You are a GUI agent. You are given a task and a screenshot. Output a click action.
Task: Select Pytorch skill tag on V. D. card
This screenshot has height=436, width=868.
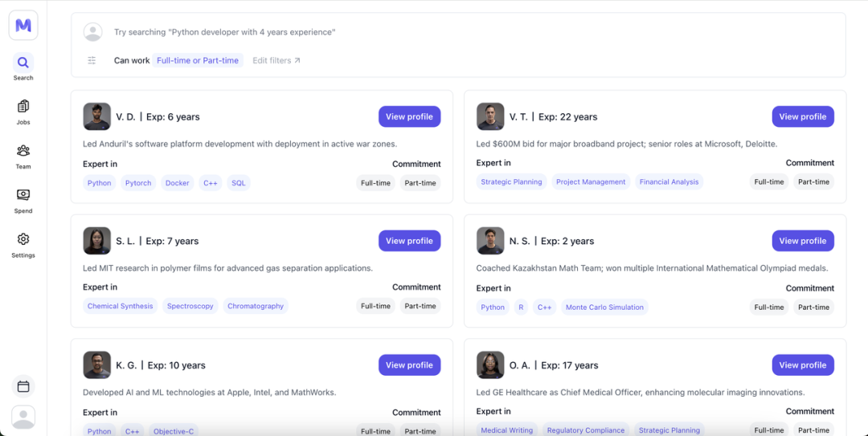click(x=138, y=183)
